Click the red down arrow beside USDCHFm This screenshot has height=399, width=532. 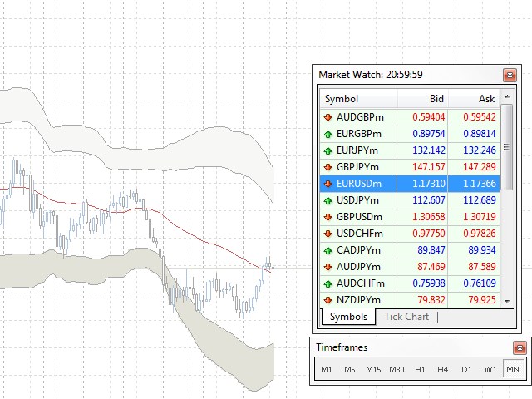[328, 234]
